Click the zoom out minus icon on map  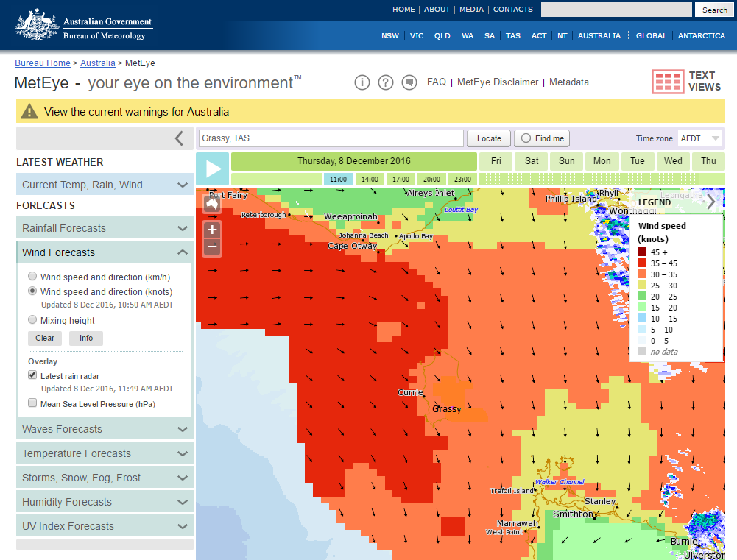click(x=212, y=248)
